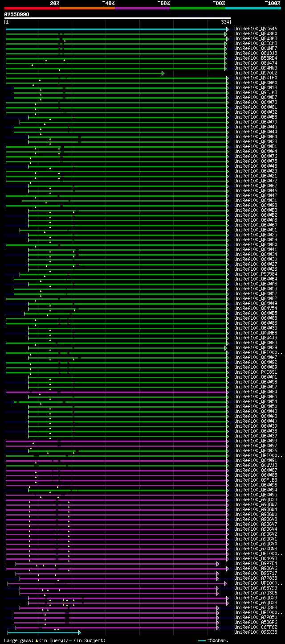Click the UniRef100_A9QGW7 label

coord(256,505)
